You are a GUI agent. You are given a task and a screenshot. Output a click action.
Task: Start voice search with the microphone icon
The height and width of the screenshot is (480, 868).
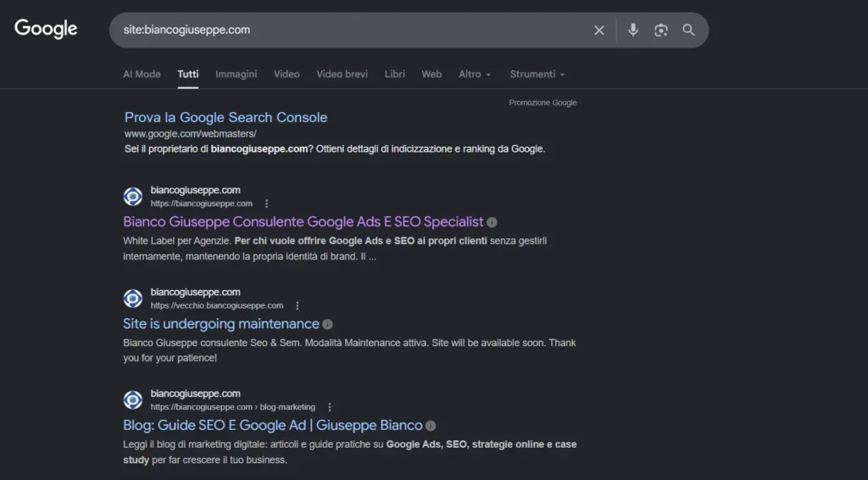click(632, 30)
